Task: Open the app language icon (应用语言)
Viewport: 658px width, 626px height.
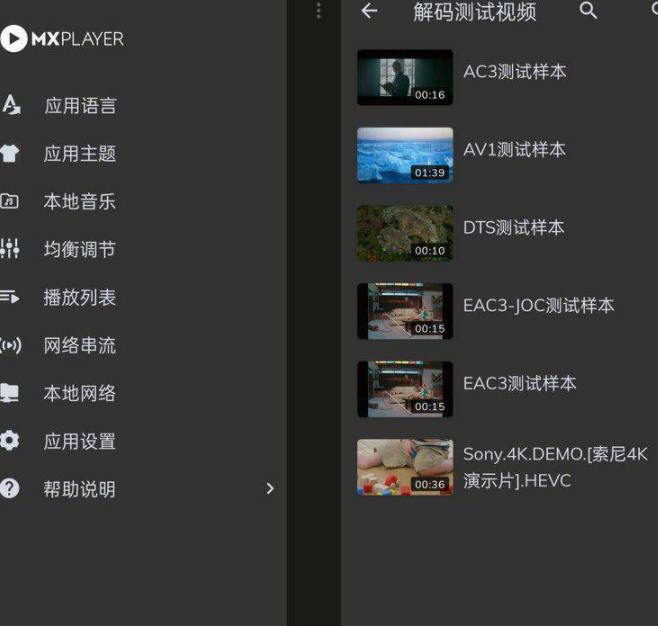Action: [10, 104]
